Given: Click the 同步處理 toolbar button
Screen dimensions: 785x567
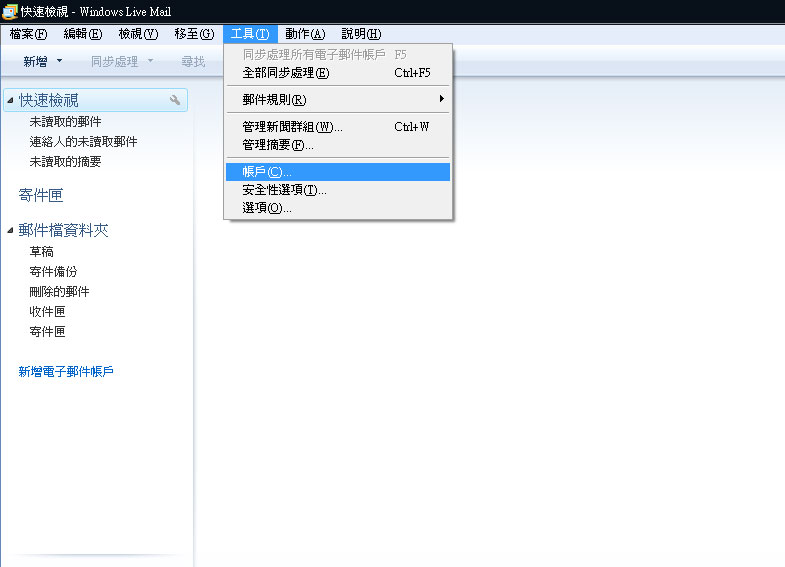Looking at the screenshot, I should point(115,62).
